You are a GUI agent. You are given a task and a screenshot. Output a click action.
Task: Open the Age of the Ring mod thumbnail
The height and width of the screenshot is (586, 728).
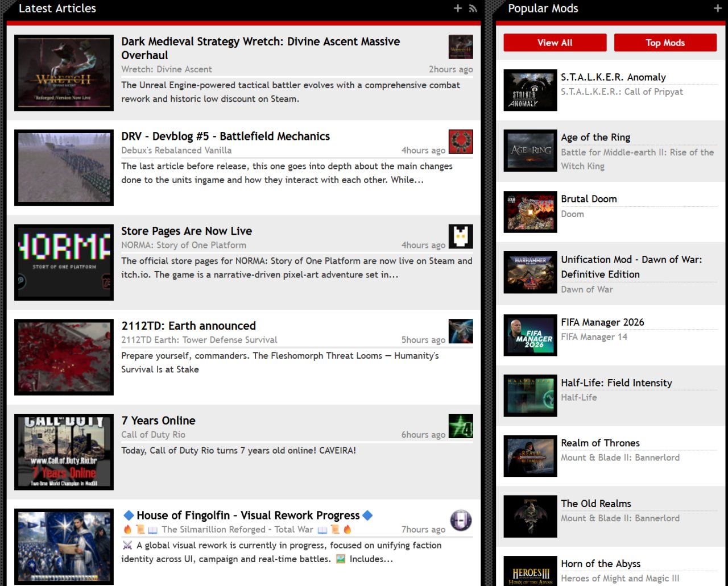click(531, 151)
